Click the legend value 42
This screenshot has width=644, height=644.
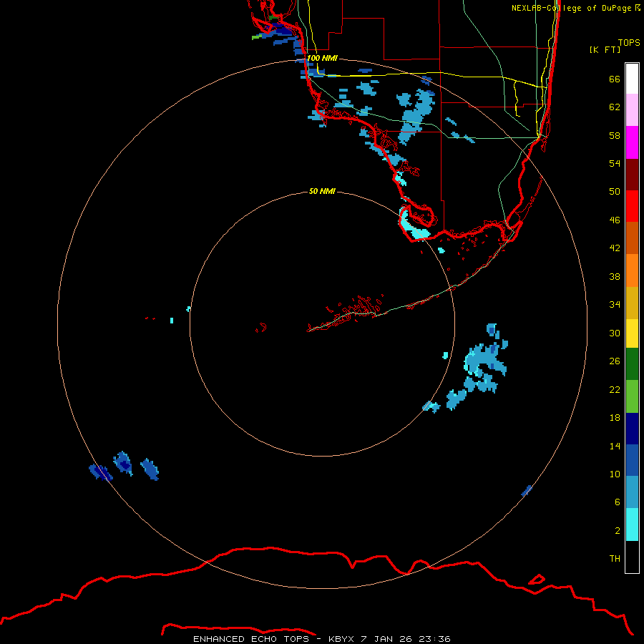[x=615, y=248]
